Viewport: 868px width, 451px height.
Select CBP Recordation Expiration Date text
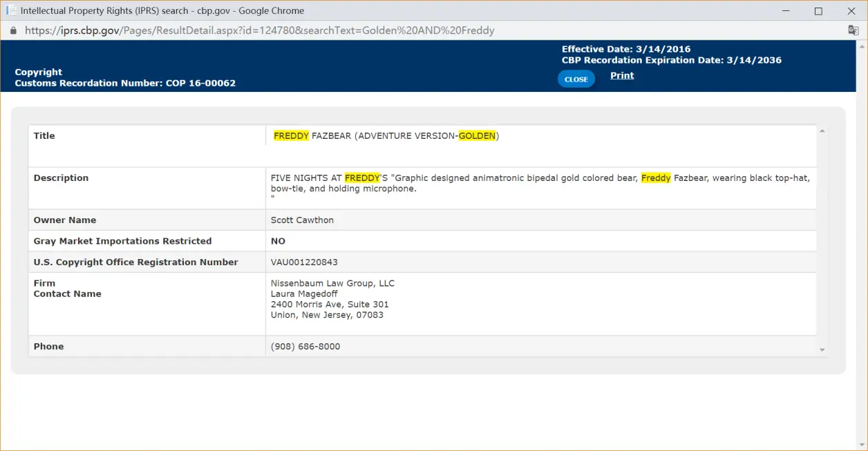coord(672,60)
